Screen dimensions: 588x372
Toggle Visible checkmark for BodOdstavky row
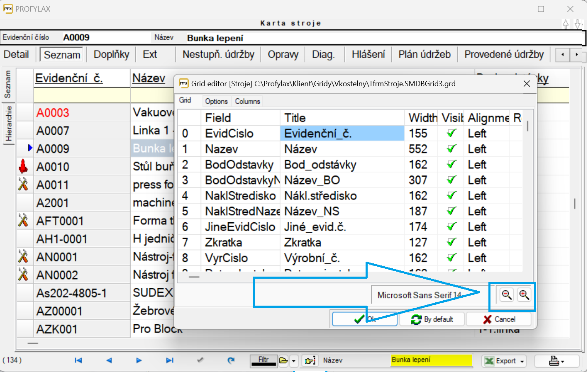[x=451, y=165]
